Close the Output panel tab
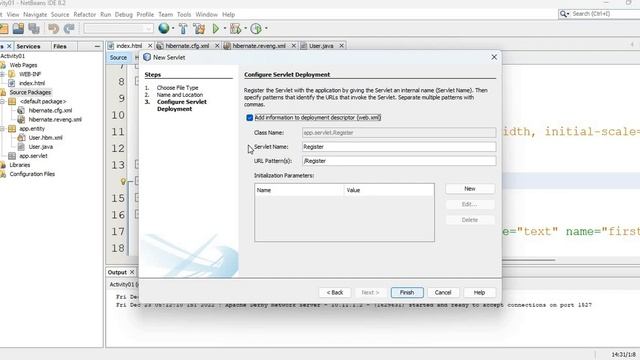The image size is (640, 360). point(132,272)
